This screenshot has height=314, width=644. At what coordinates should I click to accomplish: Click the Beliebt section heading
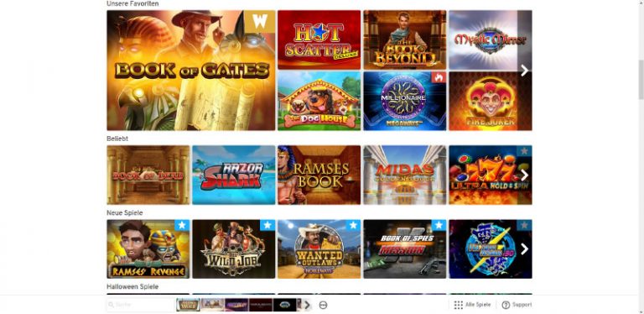pyautogui.click(x=117, y=139)
